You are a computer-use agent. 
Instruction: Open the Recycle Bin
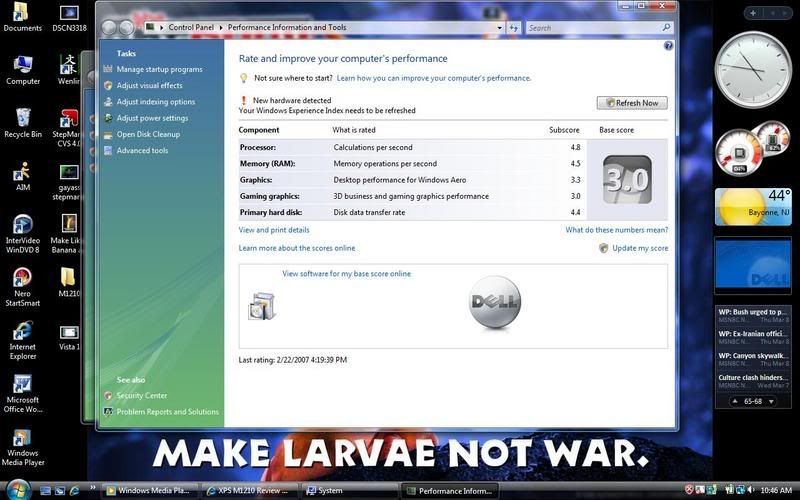pos(22,123)
